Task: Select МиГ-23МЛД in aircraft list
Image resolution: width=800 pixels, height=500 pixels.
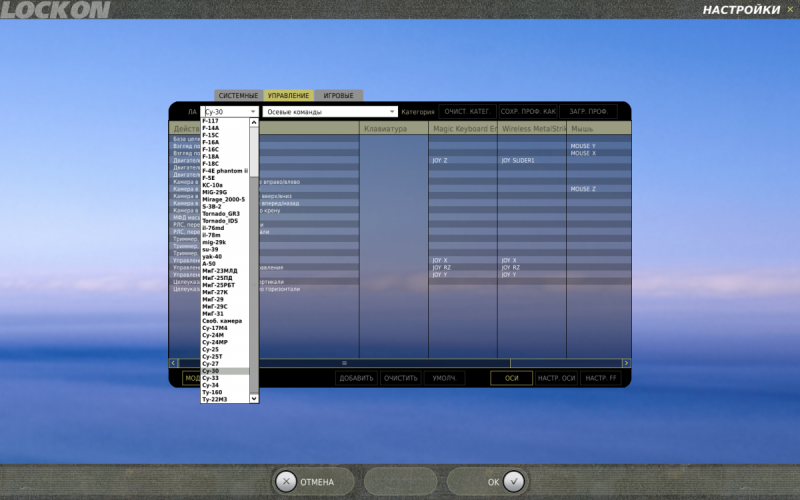Action: [x=225, y=271]
